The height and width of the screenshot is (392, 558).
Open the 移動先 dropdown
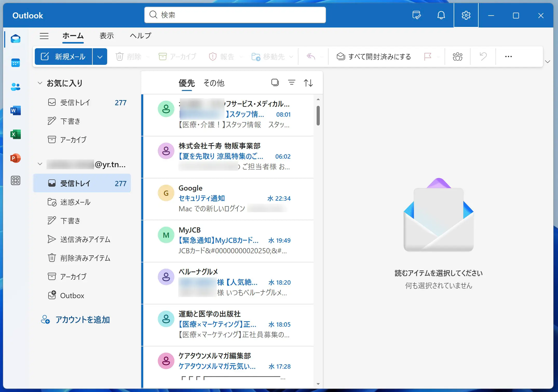pos(291,57)
